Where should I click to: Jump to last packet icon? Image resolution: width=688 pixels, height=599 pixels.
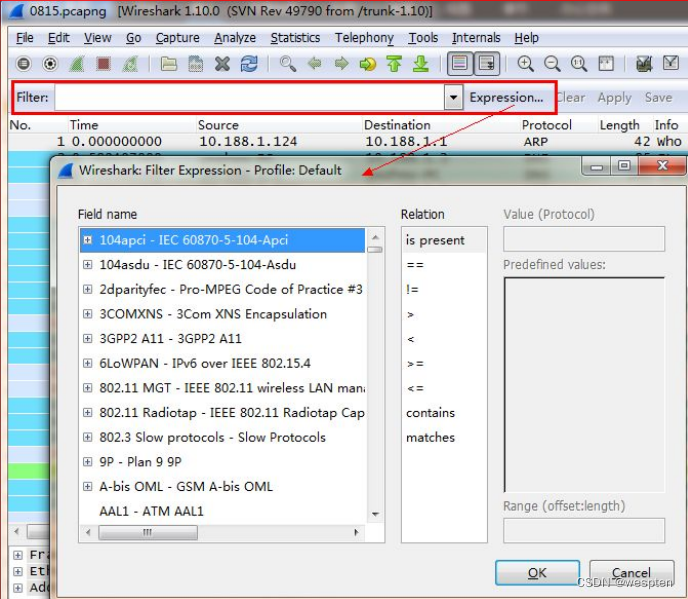click(x=421, y=64)
